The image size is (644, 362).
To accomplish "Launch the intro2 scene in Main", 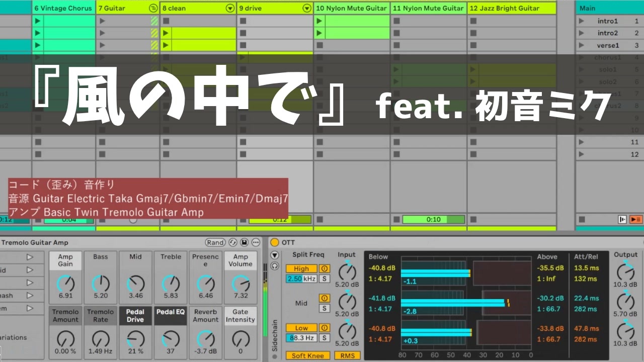I will tap(582, 33).
